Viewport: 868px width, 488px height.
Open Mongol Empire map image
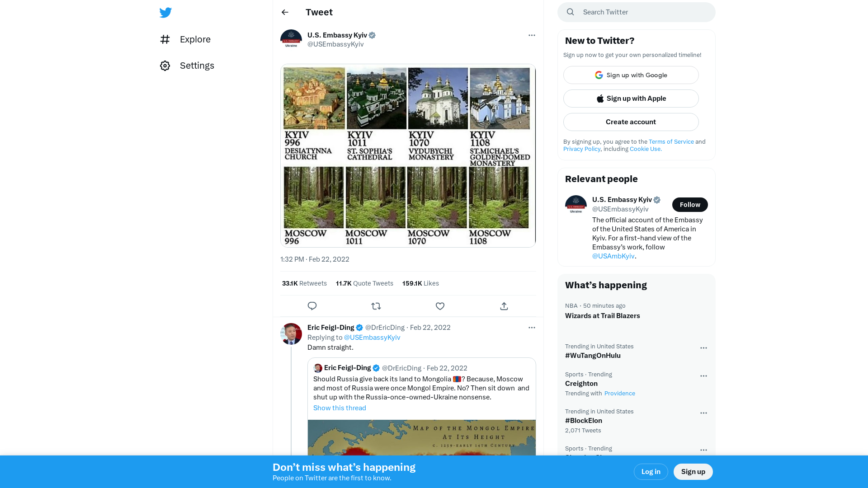pos(422,437)
